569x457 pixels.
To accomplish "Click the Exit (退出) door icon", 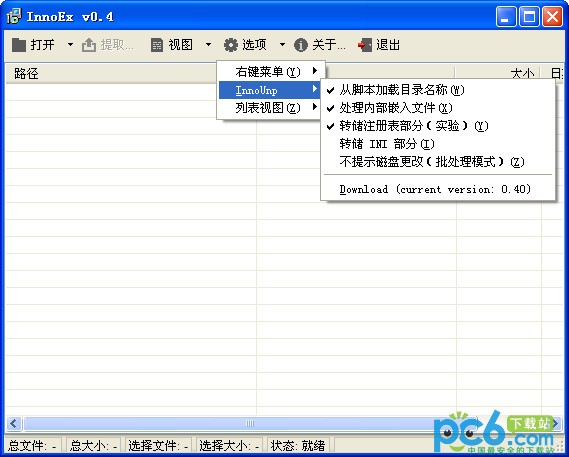I will tap(365, 45).
